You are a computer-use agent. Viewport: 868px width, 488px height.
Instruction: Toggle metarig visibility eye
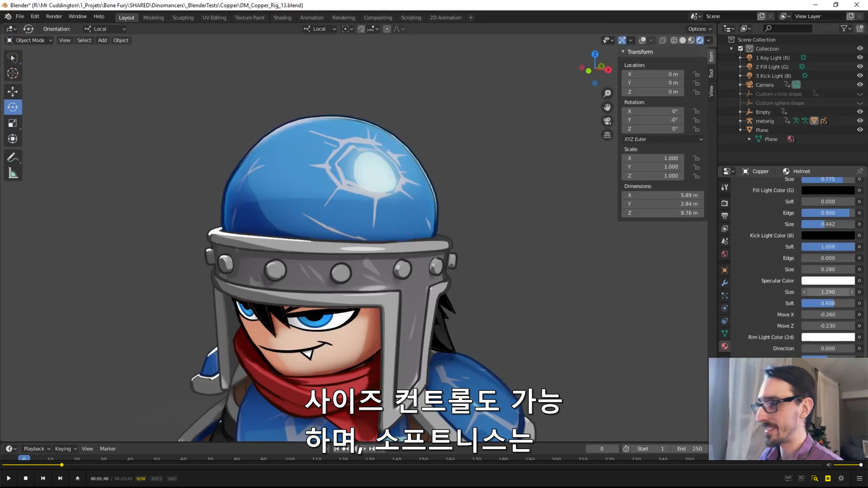tap(860, 121)
